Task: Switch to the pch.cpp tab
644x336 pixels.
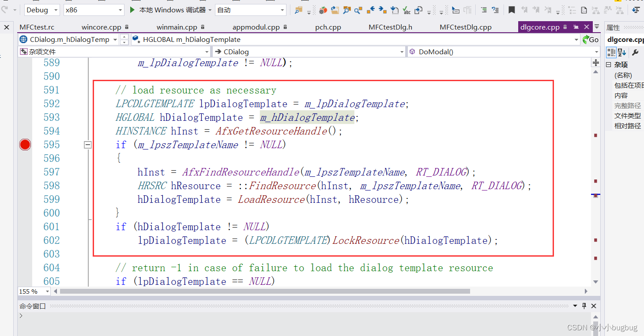Action: 328,27
